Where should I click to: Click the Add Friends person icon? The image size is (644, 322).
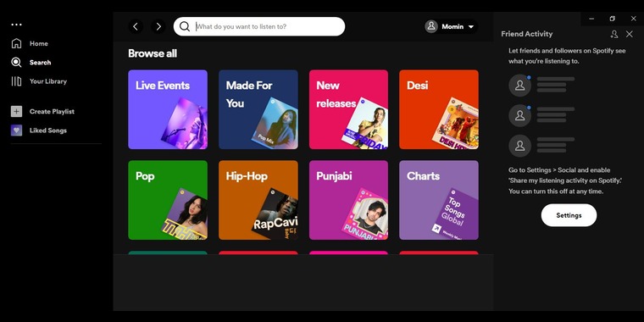pos(614,34)
